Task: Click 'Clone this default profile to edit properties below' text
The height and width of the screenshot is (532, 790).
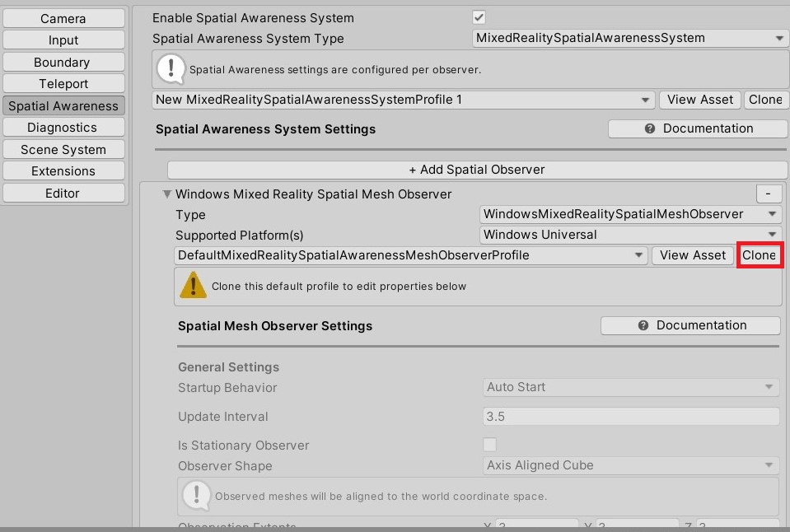Action: [339, 286]
